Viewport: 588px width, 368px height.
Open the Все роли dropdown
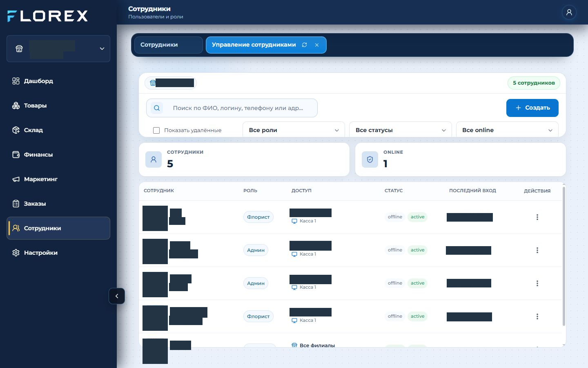point(294,130)
